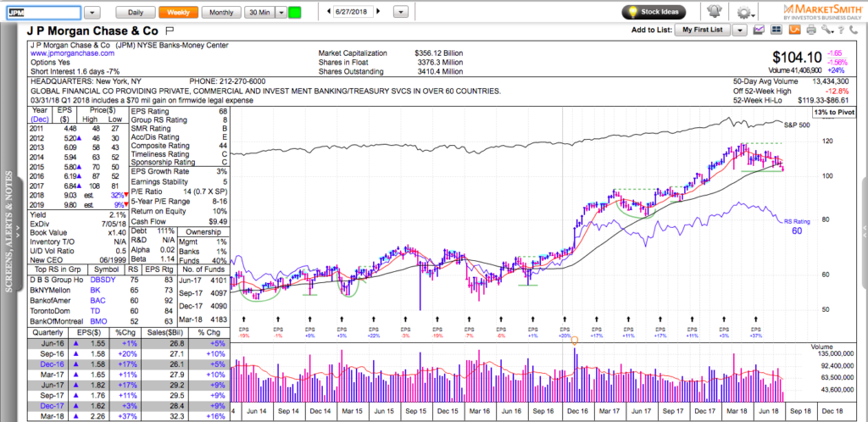This screenshot has width=868, height=422.
Task: Click the TD symbol link
Action: pyautogui.click(x=94, y=311)
